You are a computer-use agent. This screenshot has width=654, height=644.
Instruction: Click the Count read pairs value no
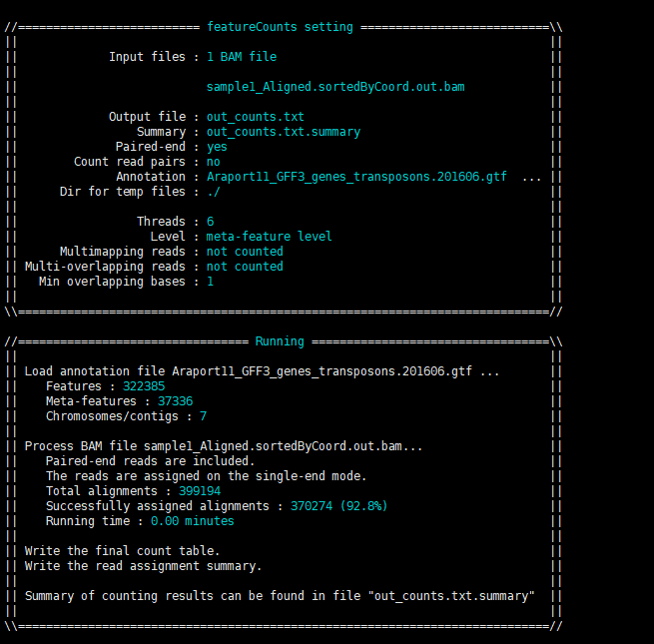pos(213,162)
